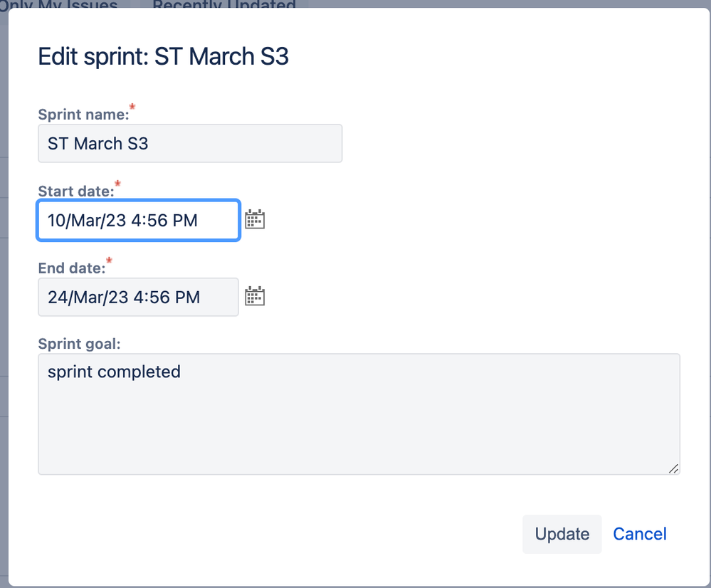
Task: Click the Sprint name input field
Action: point(190,143)
